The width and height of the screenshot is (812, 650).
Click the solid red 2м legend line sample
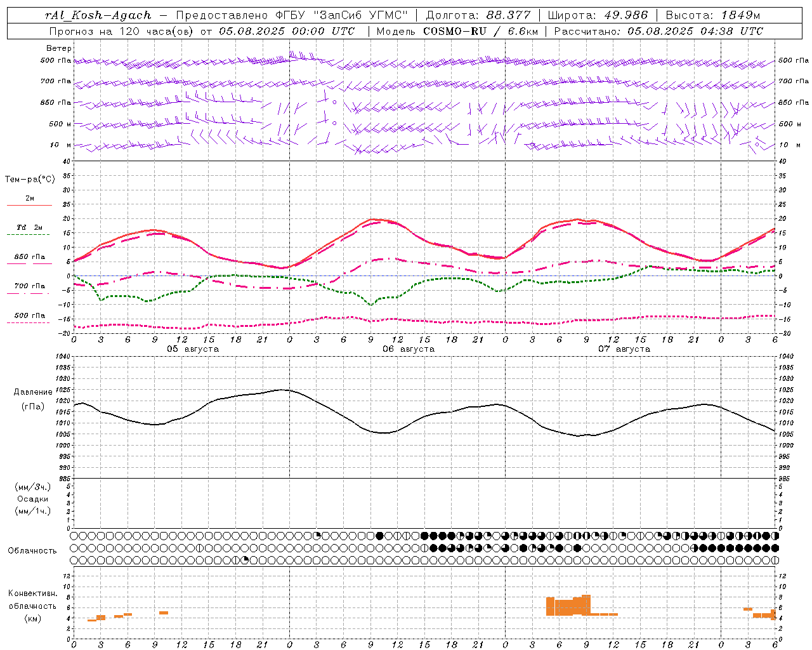tap(30, 206)
